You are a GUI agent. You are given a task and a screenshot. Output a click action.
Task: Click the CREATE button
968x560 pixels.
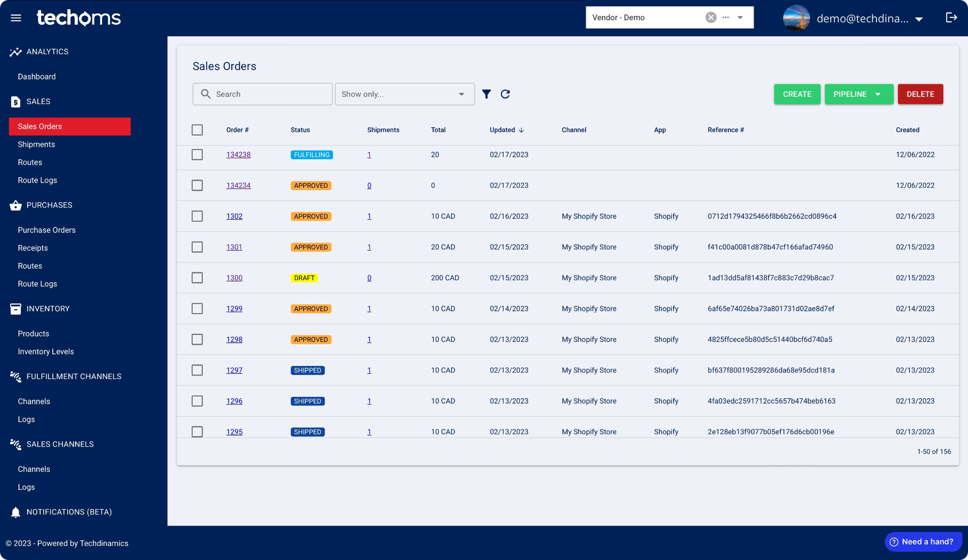[797, 94]
